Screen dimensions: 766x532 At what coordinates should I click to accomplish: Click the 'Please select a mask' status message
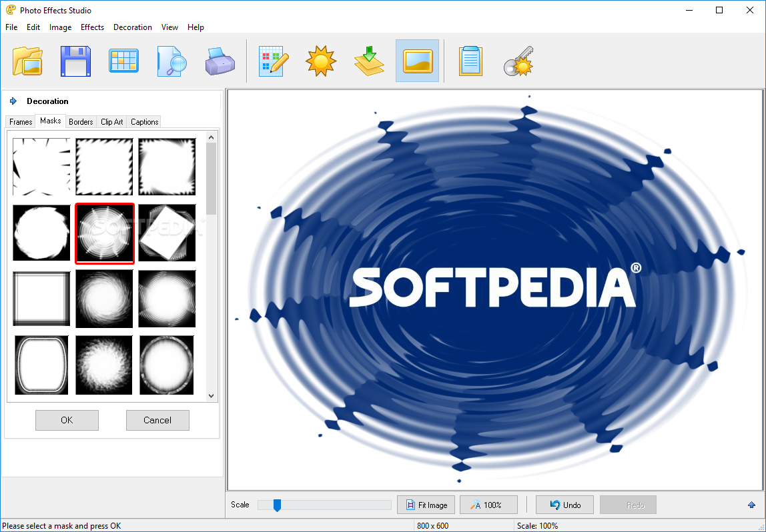click(61, 525)
